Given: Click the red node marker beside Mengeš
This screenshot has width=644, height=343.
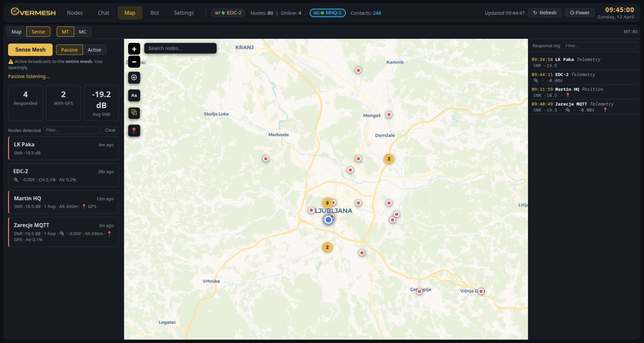Looking at the screenshot, I should click(389, 115).
